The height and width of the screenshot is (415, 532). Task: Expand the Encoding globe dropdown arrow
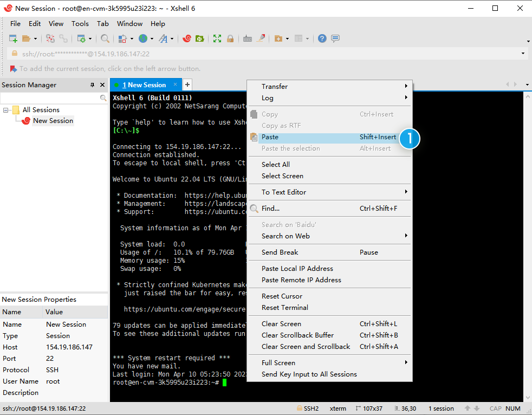[x=152, y=39]
